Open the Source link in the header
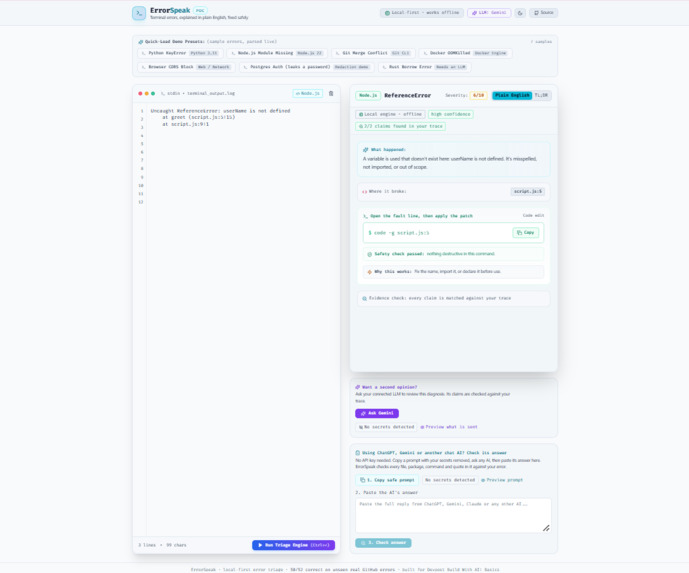The height and width of the screenshot is (573, 689). coord(544,13)
